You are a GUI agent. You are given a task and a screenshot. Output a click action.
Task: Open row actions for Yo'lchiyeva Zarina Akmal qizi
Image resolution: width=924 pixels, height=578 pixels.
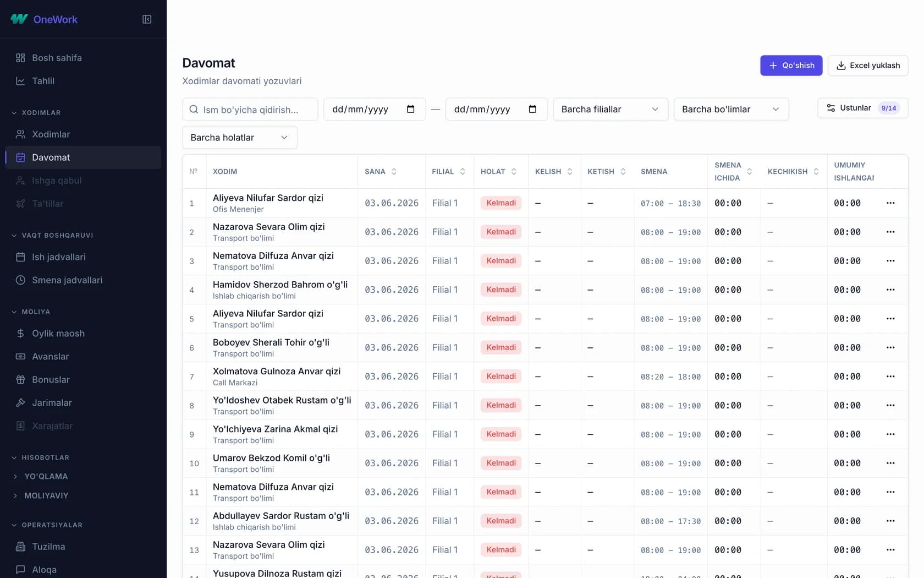click(x=890, y=434)
